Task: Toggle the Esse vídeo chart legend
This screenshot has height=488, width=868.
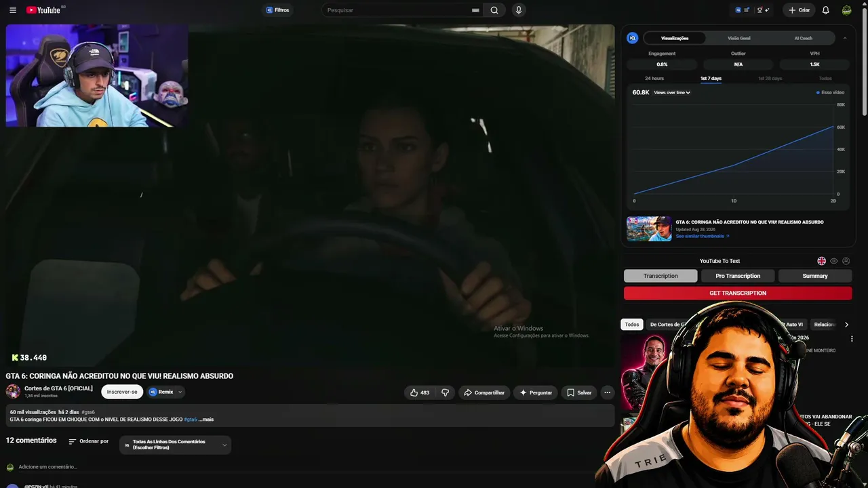Action: (831, 92)
